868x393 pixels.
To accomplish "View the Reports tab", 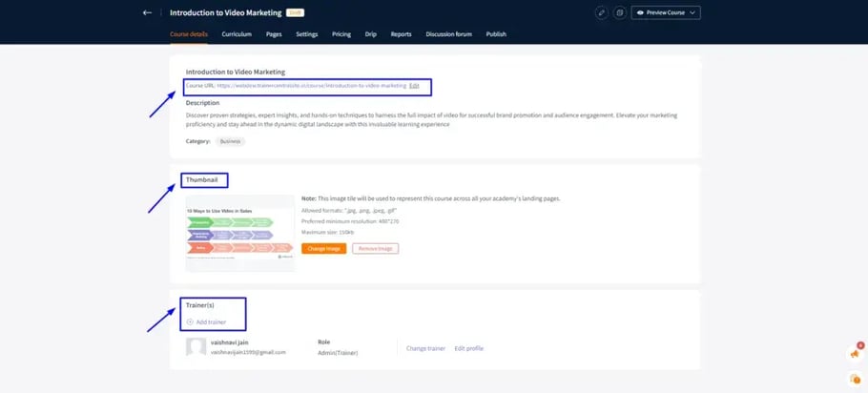I will [401, 34].
